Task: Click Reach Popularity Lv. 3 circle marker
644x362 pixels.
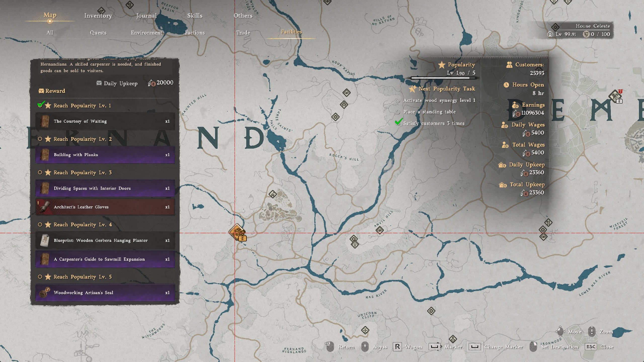Action: click(40, 172)
